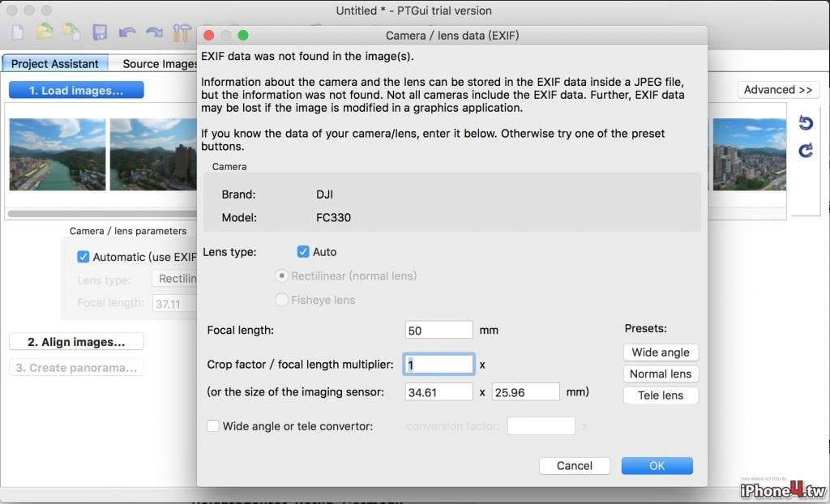This screenshot has width=830, height=504.
Task: Click the Apply template folder icon
Action: 71,32
